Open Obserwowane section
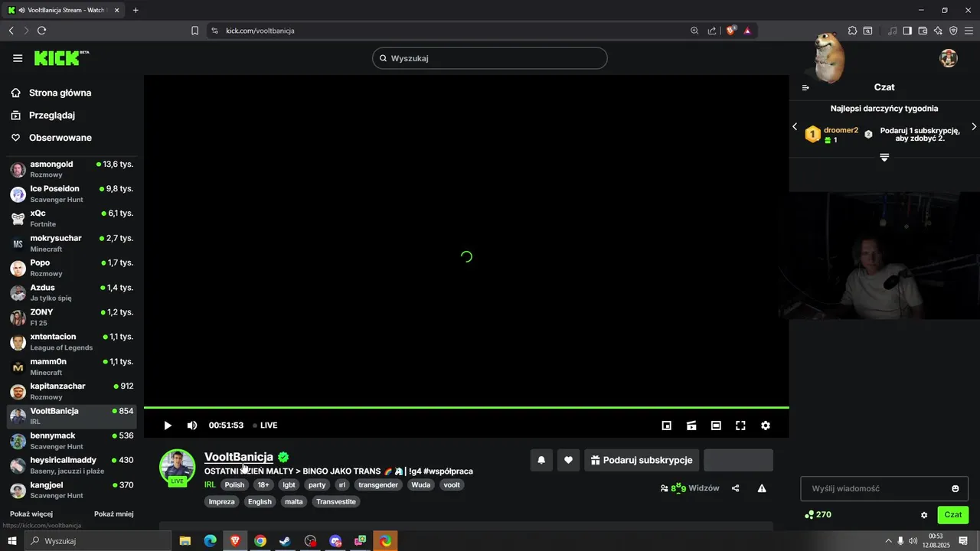The height and width of the screenshot is (551, 980). click(x=51, y=138)
